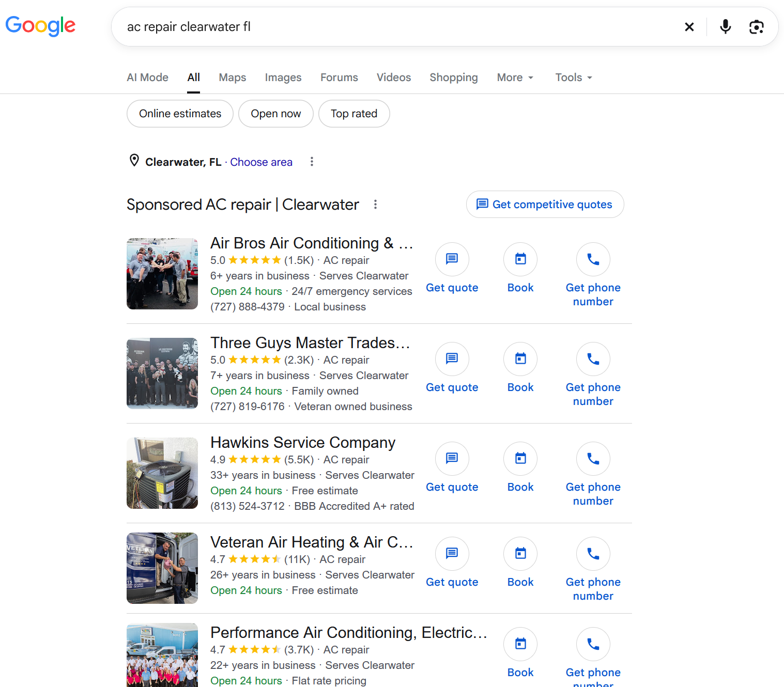Open Hawkins Service Company listing title
The image size is (784, 687).
[303, 442]
